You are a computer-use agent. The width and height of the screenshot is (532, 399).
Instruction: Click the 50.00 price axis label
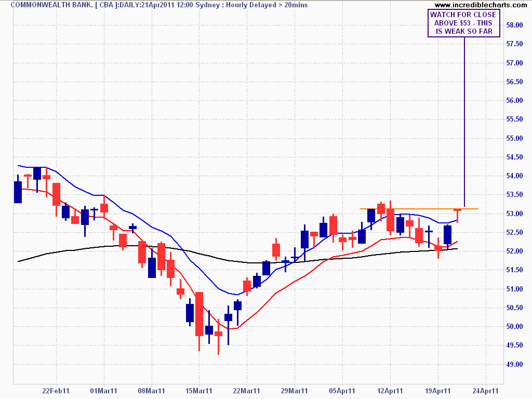pyautogui.click(x=514, y=326)
